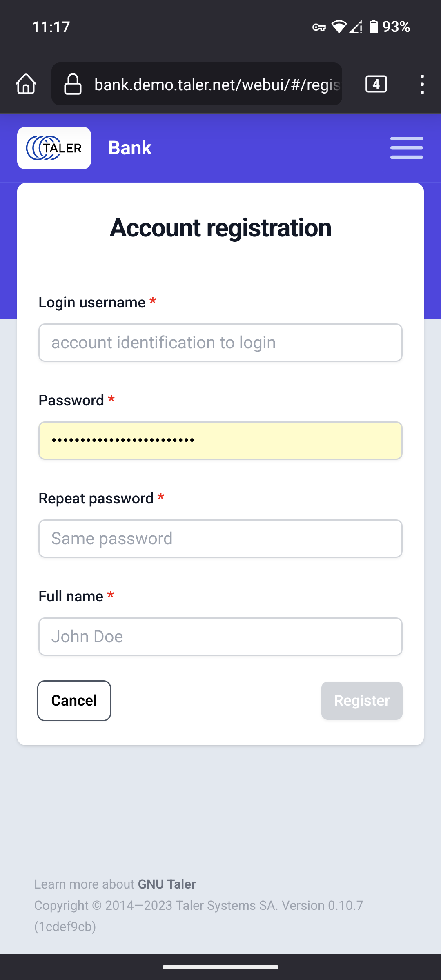Click the Taler logo

54,148
